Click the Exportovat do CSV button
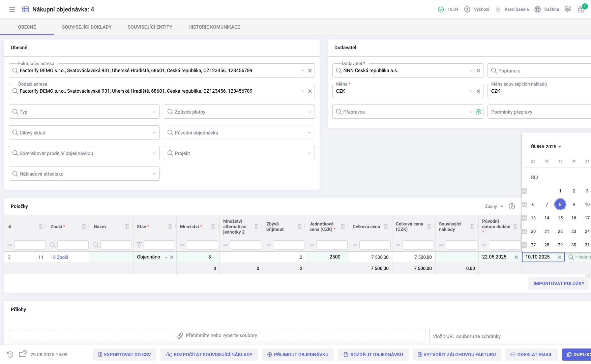This screenshot has width=591, height=364. coord(124,355)
